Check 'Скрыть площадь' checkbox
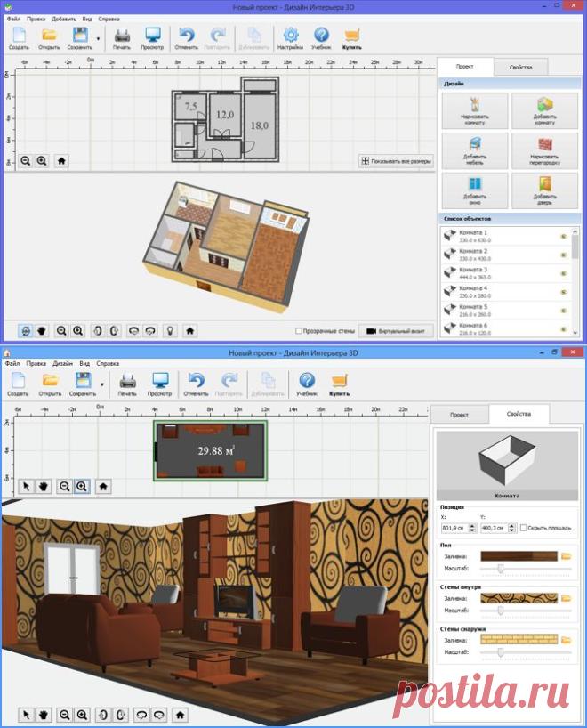 [524, 528]
